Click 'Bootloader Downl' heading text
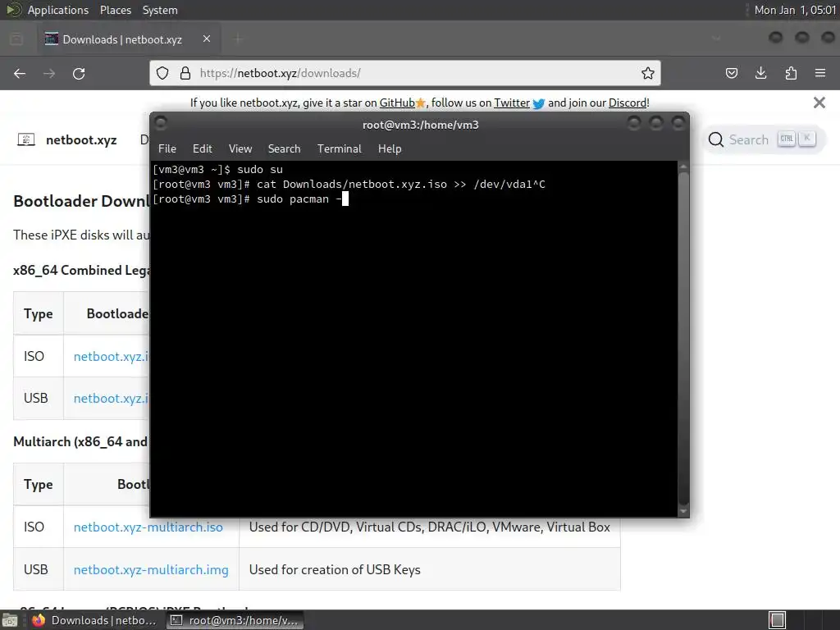This screenshot has width=840, height=630. [81, 201]
